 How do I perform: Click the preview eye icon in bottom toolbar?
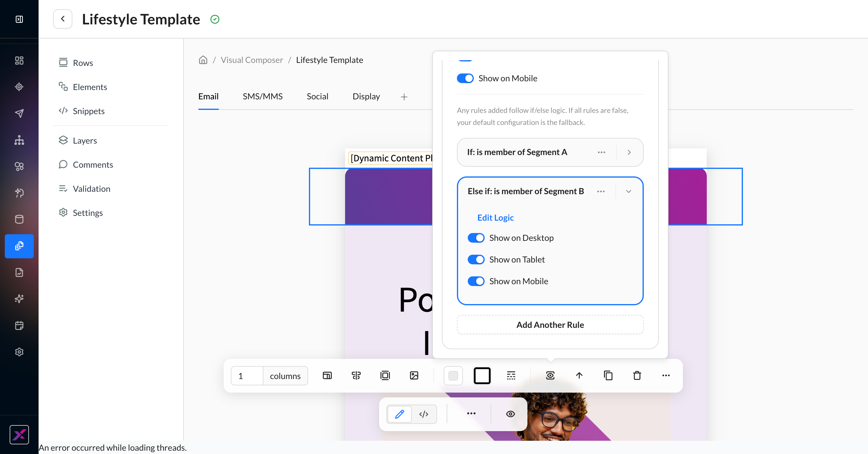coord(511,414)
